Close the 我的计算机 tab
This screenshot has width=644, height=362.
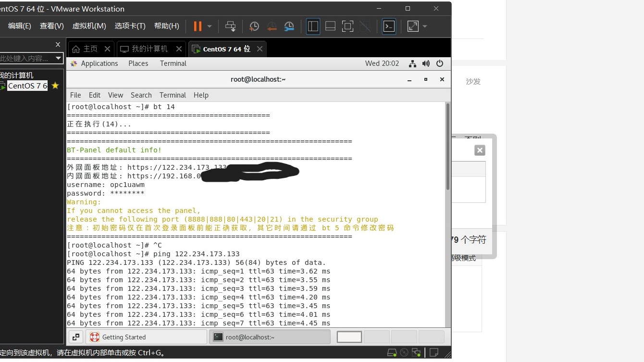pos(179,49)
